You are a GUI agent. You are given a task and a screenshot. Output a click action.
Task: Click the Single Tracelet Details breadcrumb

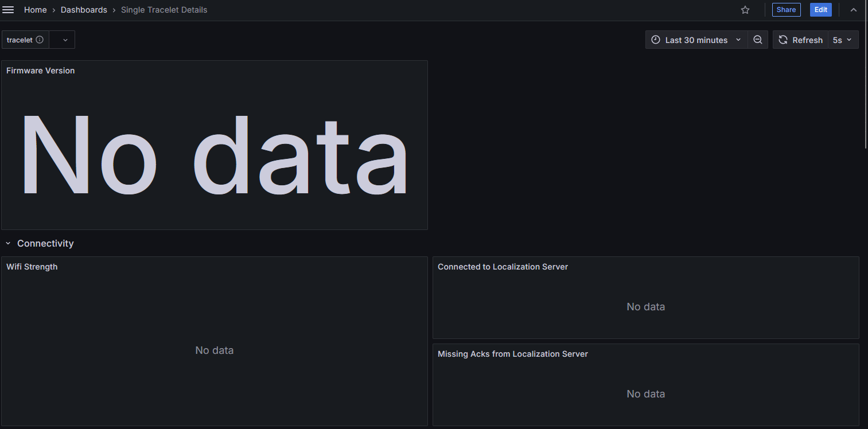[164, 10]
